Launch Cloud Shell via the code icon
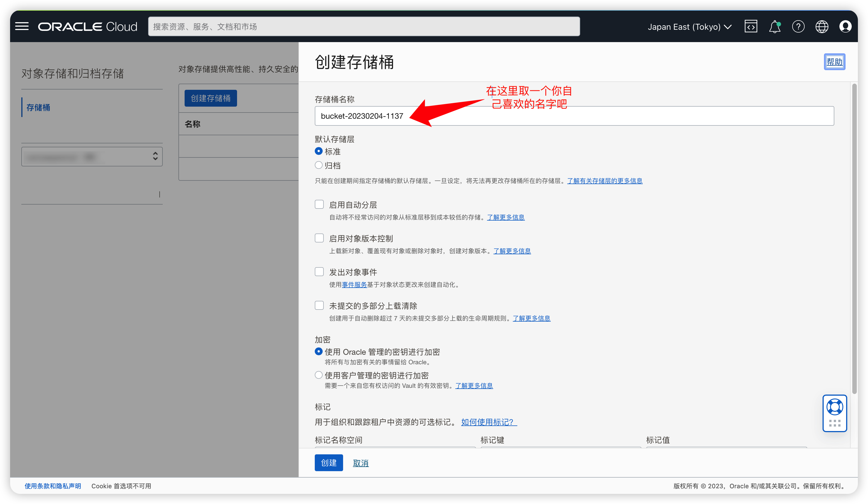Image resolution: width=868 pixels, height=504 pixels. coord(751,26)
